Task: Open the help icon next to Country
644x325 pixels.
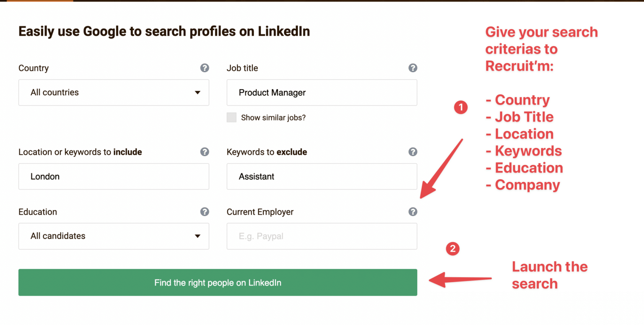Action: click(x=205, y=68)
